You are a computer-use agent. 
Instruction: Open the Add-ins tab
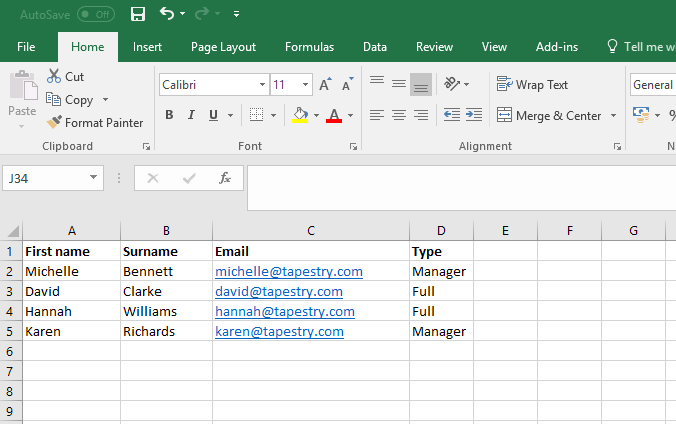557,47
